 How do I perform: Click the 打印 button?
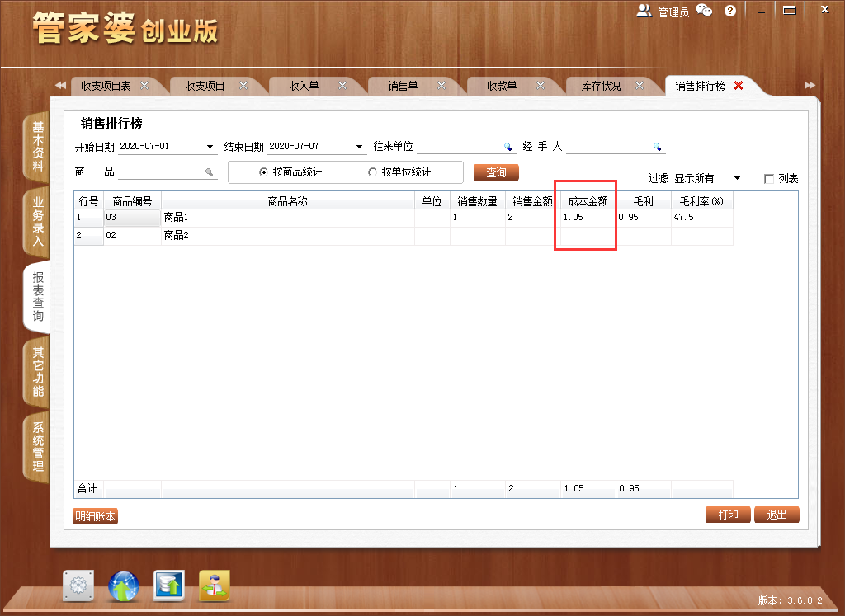tap(728, 515)
